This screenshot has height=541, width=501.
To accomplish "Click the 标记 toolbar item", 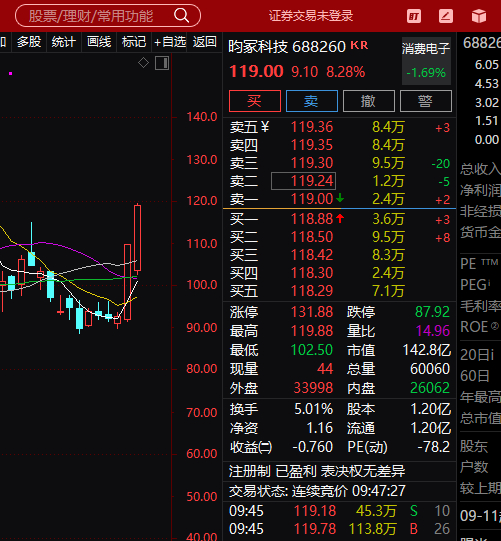I will point(134,42).
